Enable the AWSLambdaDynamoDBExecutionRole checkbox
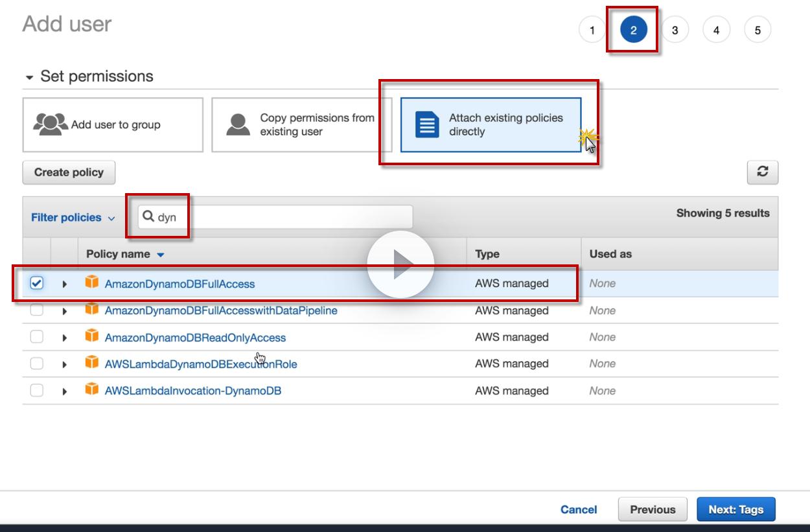The image size is (810, 532). (37, 364)
